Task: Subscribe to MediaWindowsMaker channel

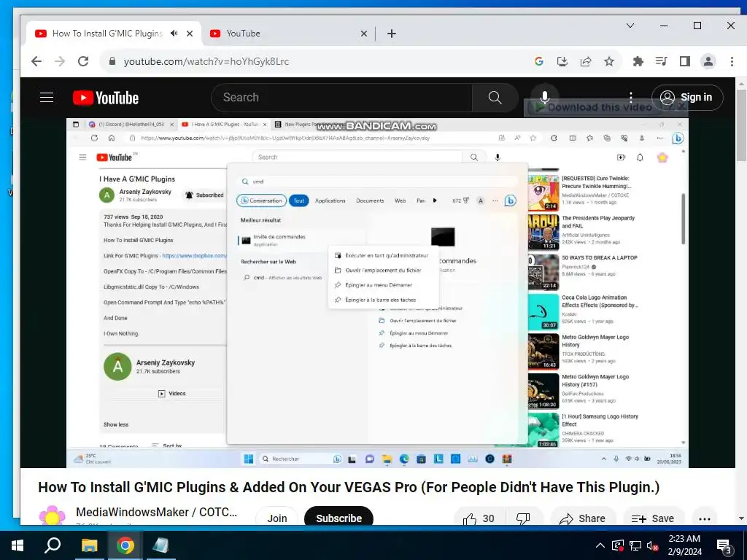Action: tap(338, 518)
